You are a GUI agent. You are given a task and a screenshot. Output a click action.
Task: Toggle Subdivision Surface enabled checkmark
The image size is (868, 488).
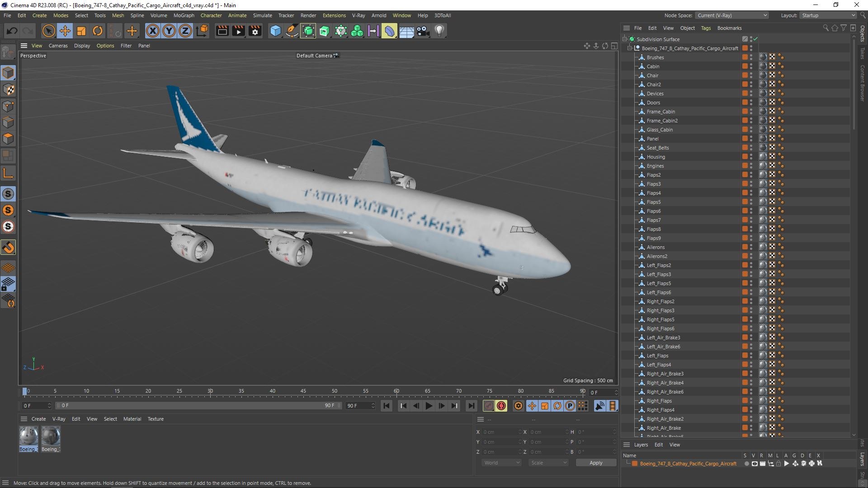755,39
